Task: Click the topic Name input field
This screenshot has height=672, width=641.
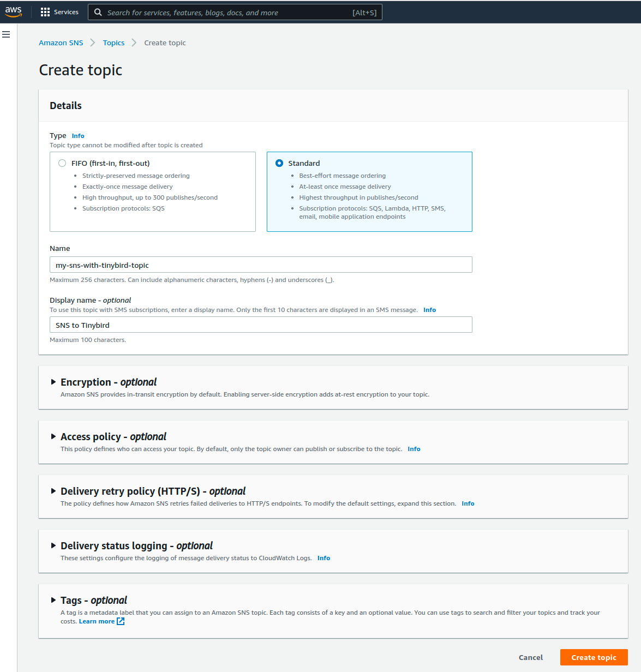Action: coord(261,265)
